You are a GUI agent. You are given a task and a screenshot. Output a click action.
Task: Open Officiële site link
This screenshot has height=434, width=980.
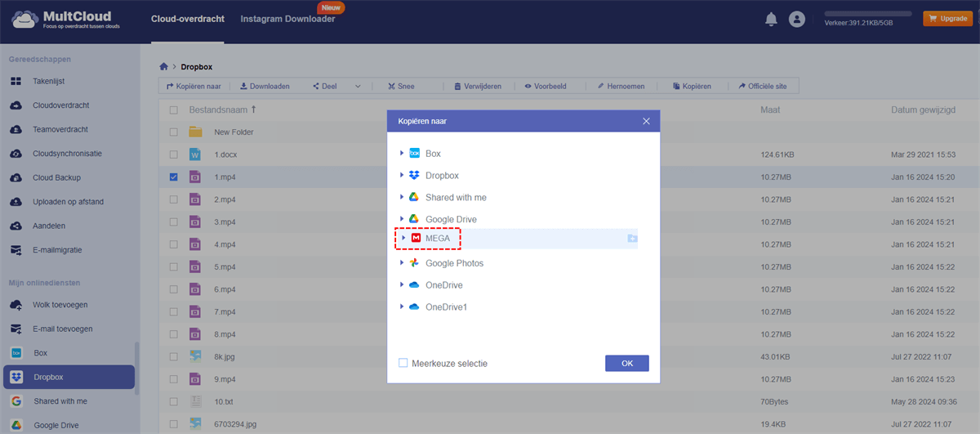[764, 86]
